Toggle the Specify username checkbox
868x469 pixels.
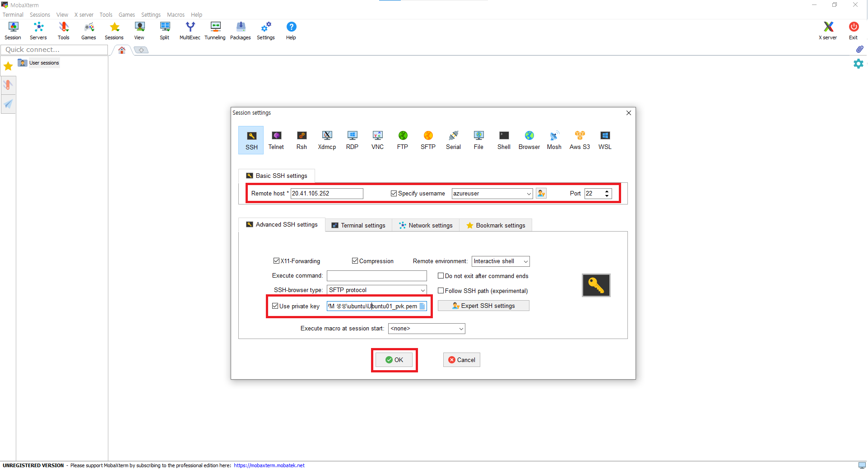point(394,193)
